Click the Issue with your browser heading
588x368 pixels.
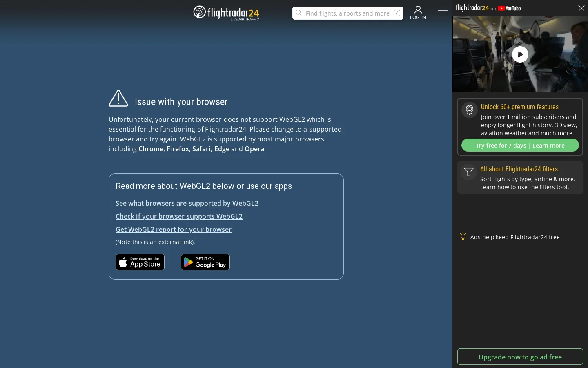coord(181,102)
